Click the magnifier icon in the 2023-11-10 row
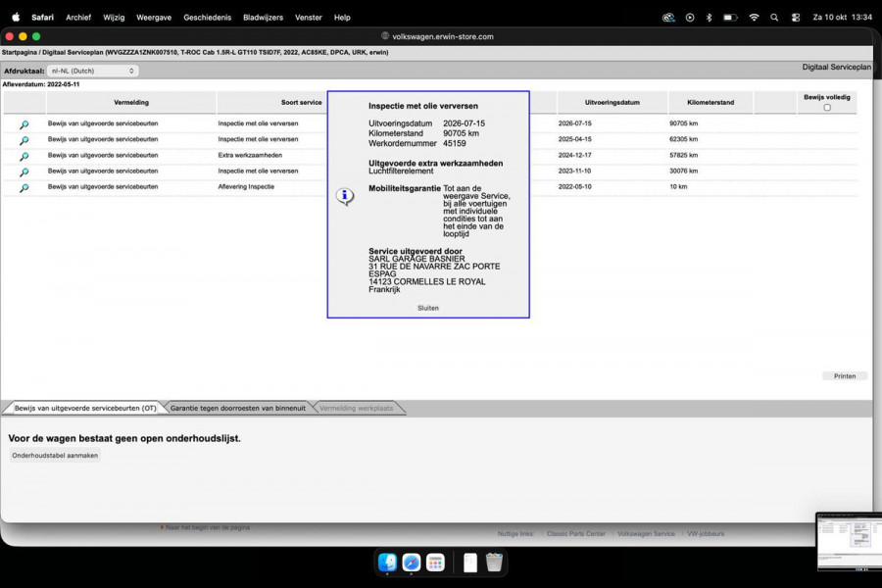882x588 pixels. [x=24, y=171]
